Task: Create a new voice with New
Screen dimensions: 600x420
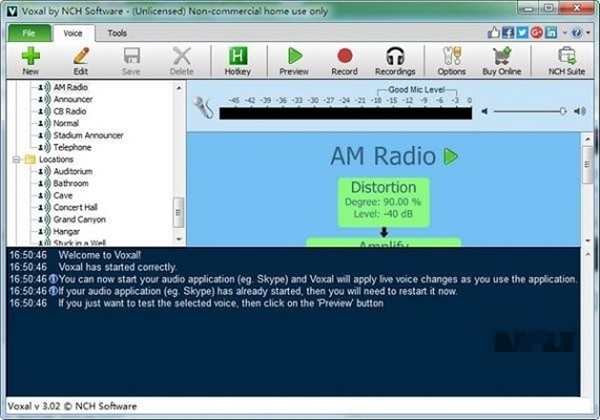Action: pos(30,60)
